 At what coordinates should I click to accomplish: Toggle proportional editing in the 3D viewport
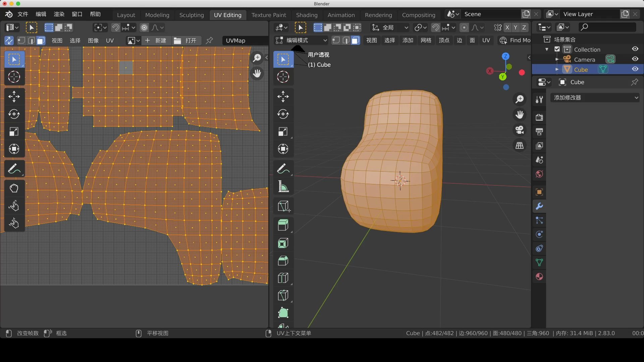464,27
